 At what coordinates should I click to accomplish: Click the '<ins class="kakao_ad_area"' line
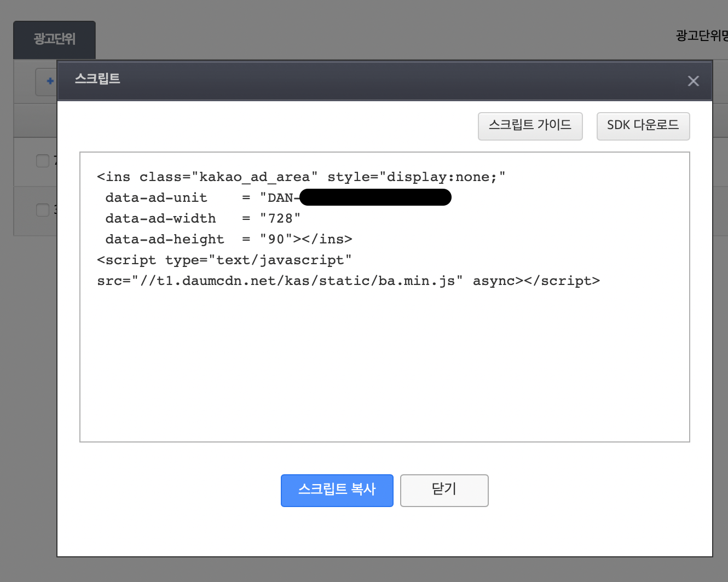(301, 177)
